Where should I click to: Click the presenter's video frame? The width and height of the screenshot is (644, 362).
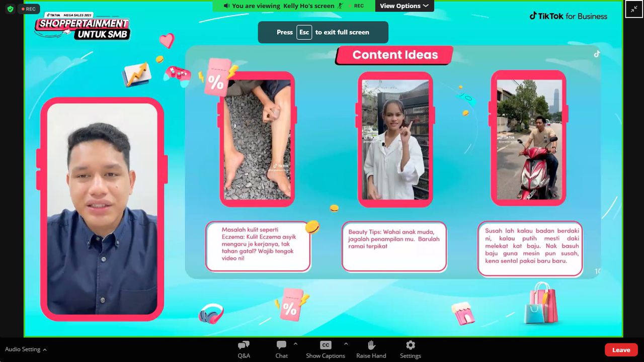pos(102,209)
